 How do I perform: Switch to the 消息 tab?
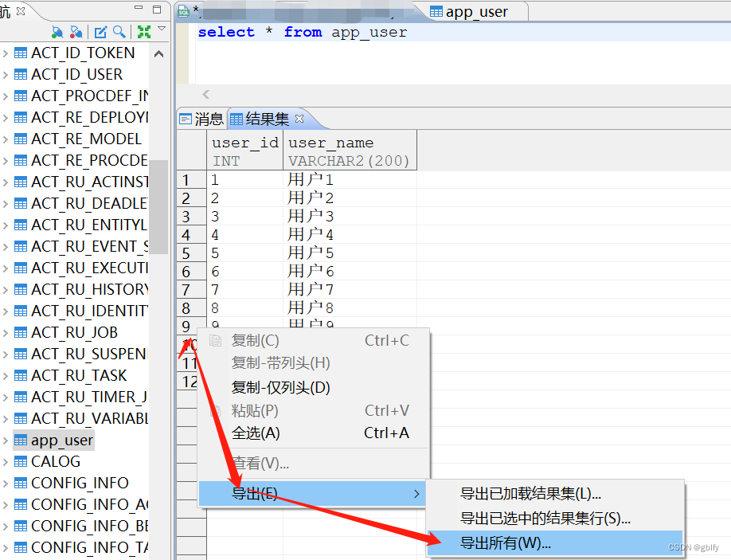click(202, 119)
